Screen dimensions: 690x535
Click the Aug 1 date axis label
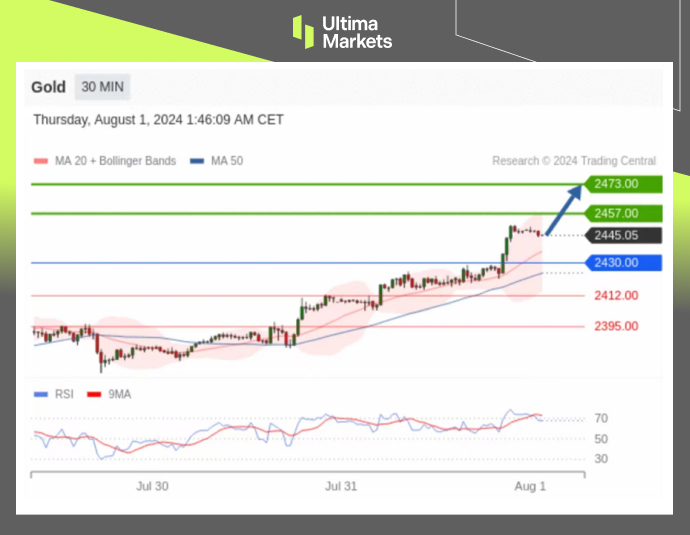531,485
